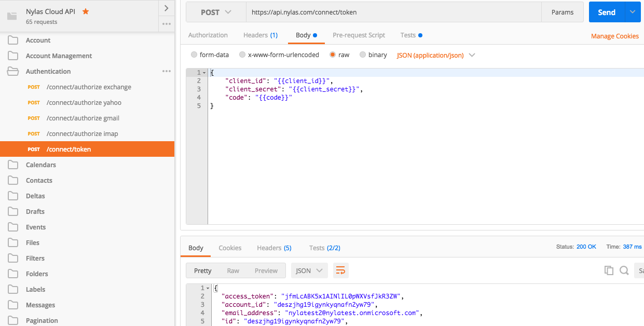Click the Labels folder icon
This screenshot has width=644, height=326.
13,289
